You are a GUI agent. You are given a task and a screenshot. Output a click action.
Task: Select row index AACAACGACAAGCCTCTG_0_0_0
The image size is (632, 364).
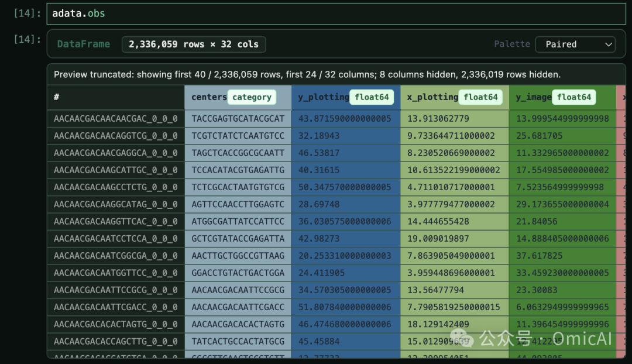click(x=116, y=187)
